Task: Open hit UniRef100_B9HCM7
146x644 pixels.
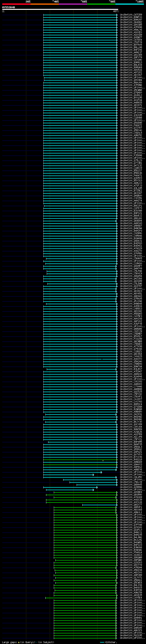Action: (x=131, y=20)
